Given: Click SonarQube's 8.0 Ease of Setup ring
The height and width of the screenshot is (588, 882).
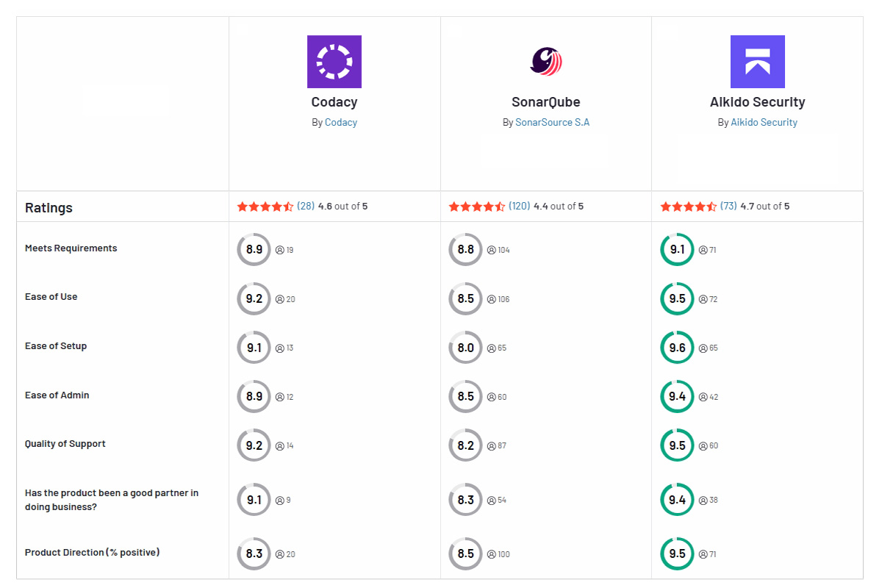Looking at the screenshot, I should [466, 348].
